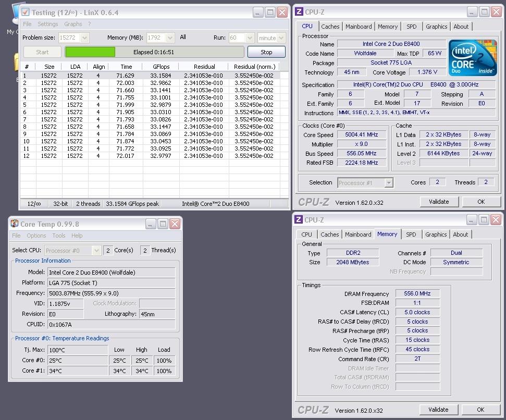506x420 pixels.
Task: Select LinX result row 12 with 32.9797 GFlops
Action: (x=150, y=156)
